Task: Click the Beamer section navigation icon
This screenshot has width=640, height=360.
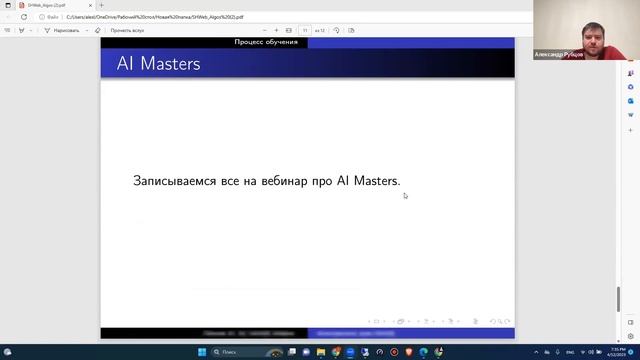Action: [451, 322]
